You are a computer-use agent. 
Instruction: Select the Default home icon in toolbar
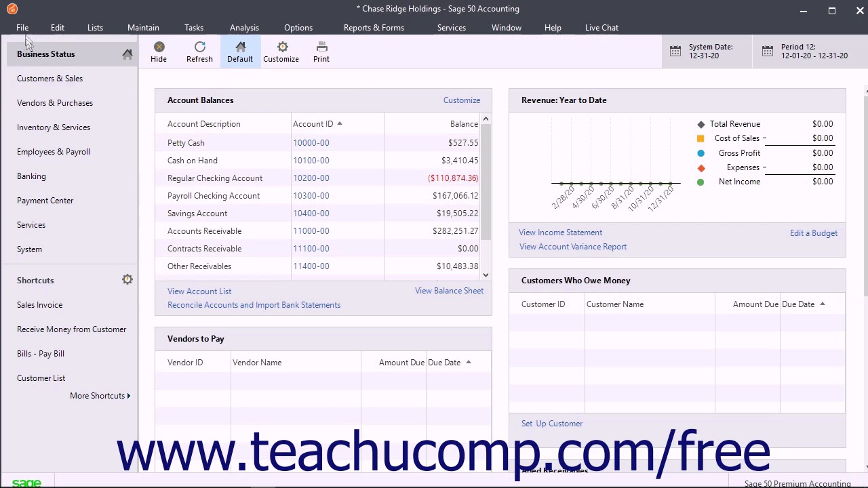[x=240, y=47]
